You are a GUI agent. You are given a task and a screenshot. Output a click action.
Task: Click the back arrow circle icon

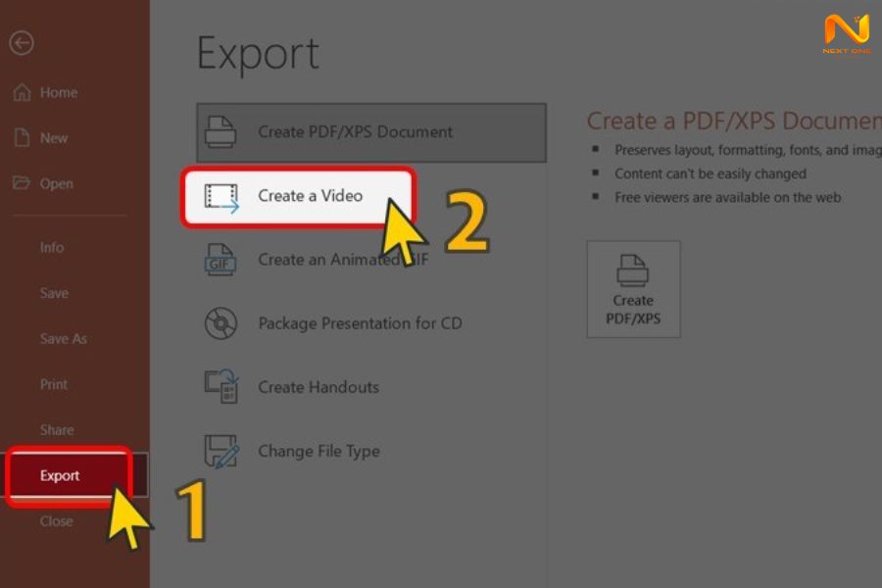coord(22,43)
